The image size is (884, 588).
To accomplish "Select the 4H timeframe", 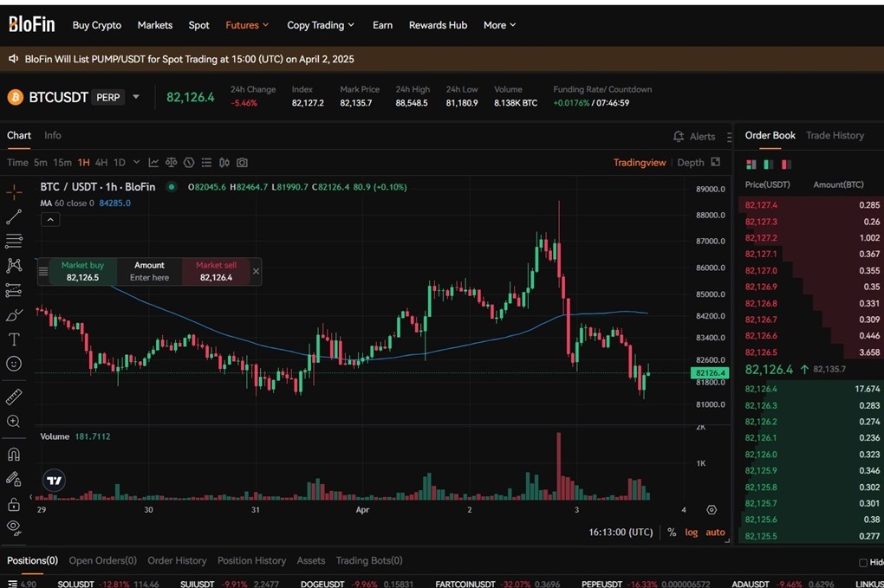I will point(101,163).
